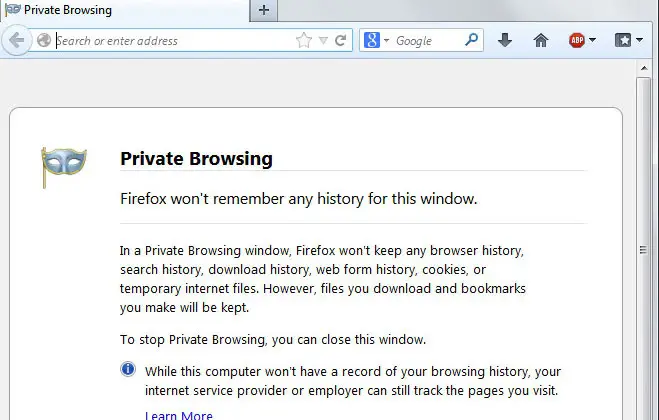This screenshot has width=659, height=420.
Task: Reload the current page
Action: [x=340, y=41]
